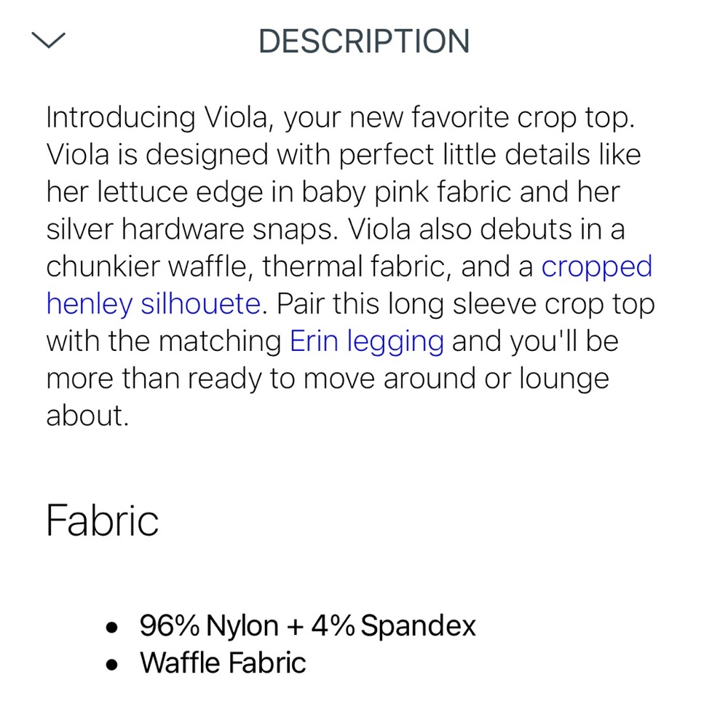Click the final word "about." in paragraph
The width and height of the screenshot is (728, 728).
87,416
